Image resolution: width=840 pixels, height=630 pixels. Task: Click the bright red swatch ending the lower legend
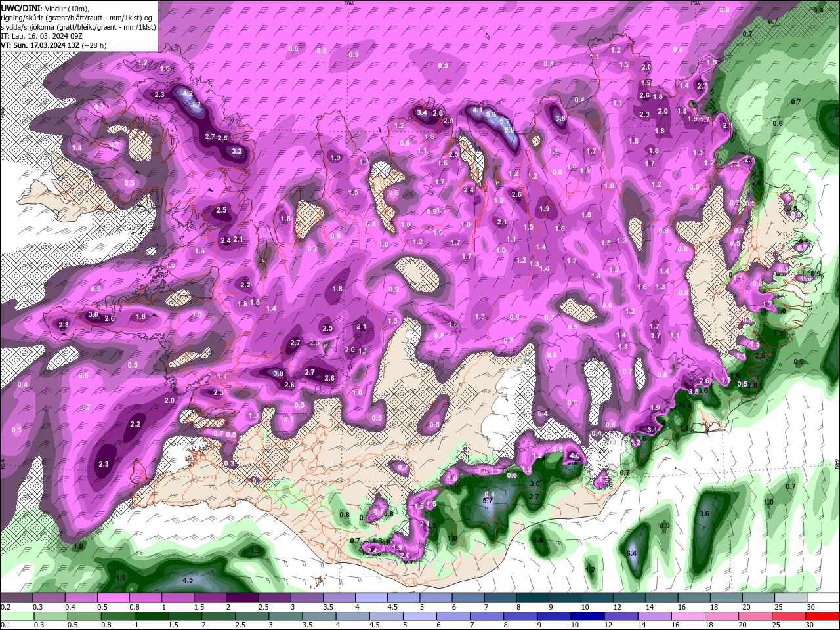point(824,616)
